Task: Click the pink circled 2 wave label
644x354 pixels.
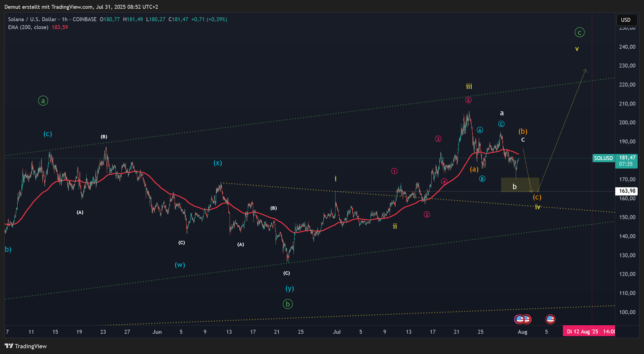Action: (x=427, y=215)
